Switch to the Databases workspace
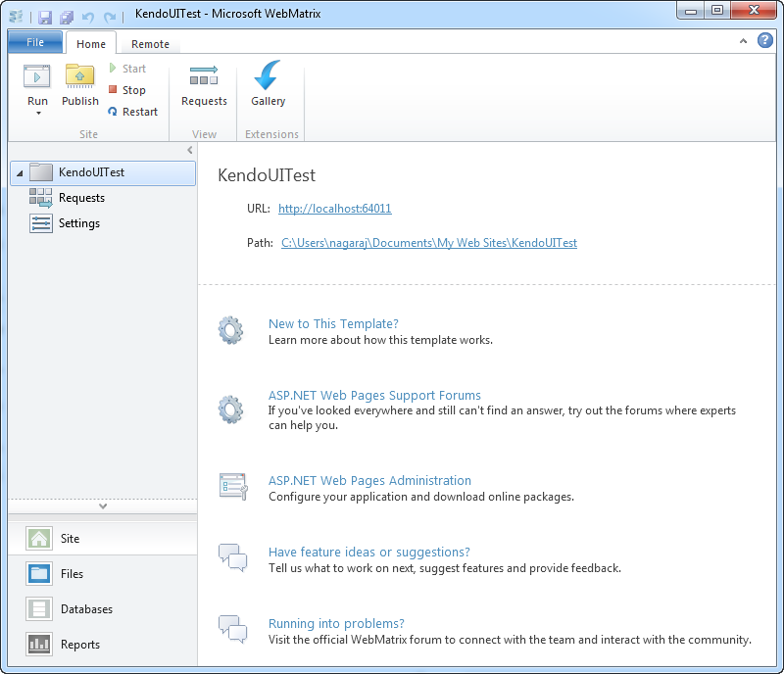The image size is (784, 674). [86, 609]
